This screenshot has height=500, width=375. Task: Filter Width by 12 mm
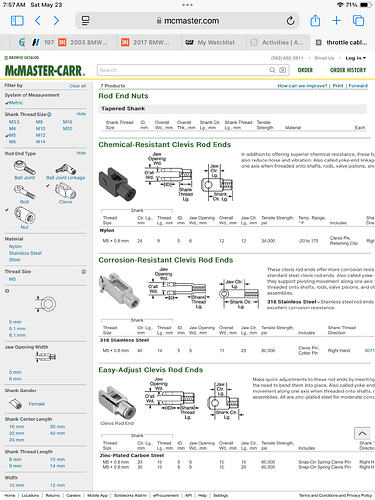point(57,485)
